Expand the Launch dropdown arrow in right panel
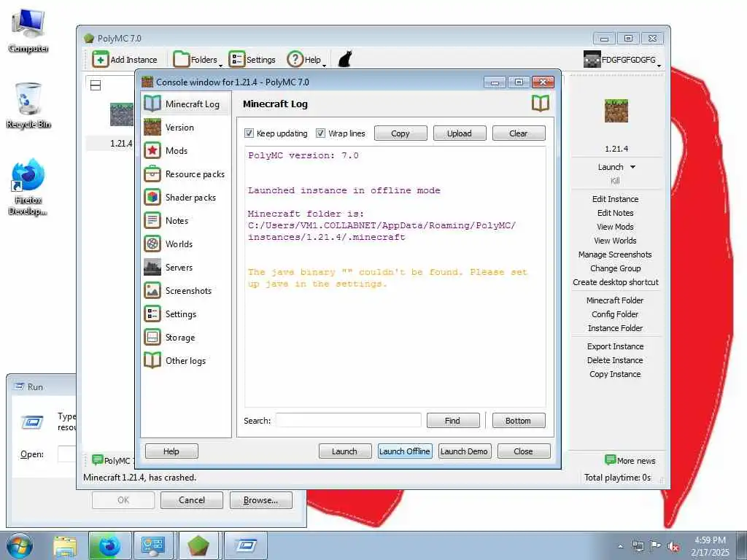 point(632,167)
